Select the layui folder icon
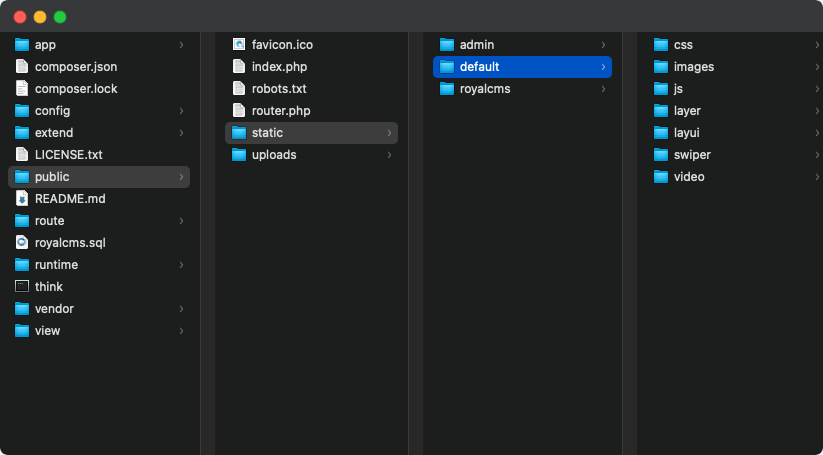The width and height of the screenshot is (823, 455). click(661, 133)
